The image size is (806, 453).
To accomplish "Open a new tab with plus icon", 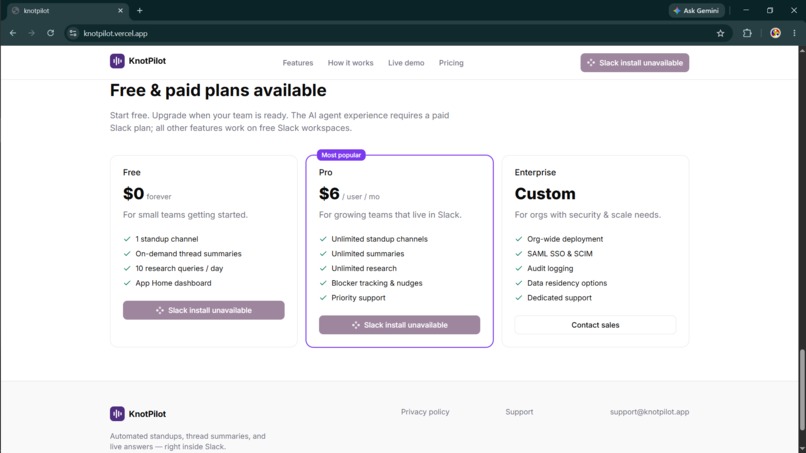I will tap(139, 10).
